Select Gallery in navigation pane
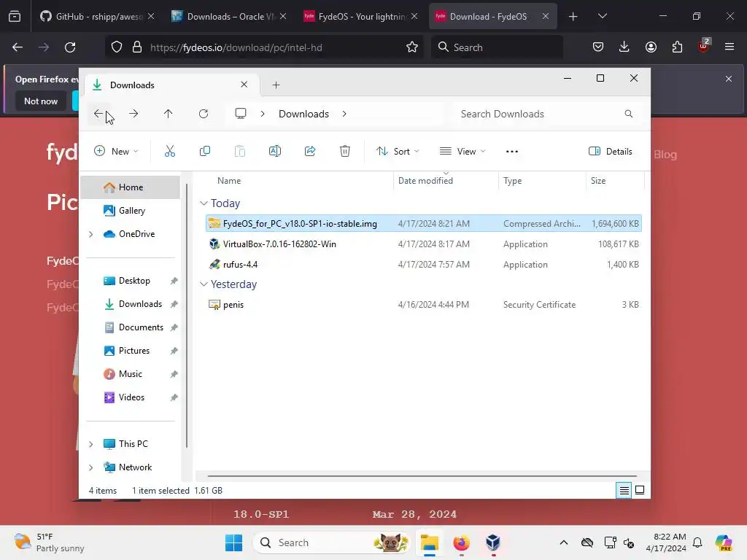The height and width of the screenshot is (560, 747). coord(130,211)
